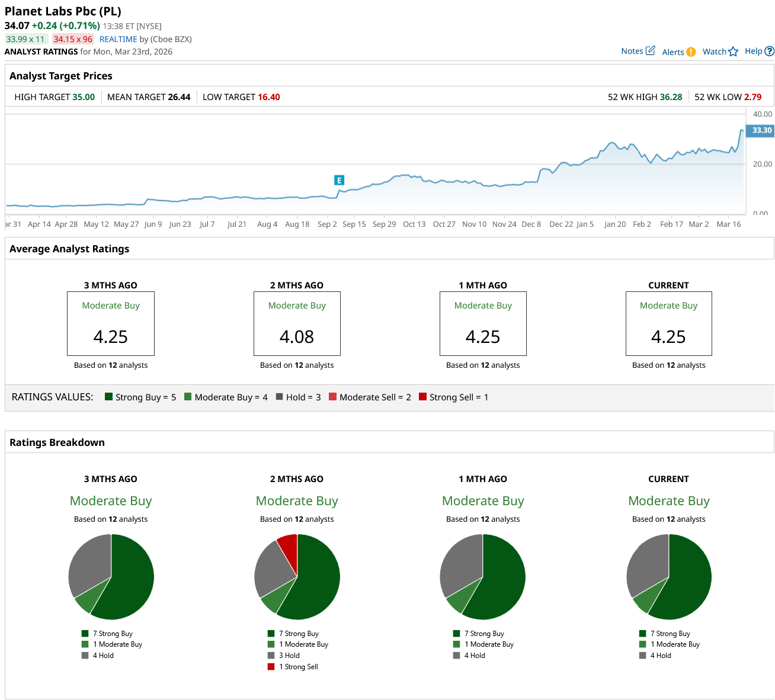The image size is (775, 700).
Task: Click the Watch star icon
Action: coord(733,52)
